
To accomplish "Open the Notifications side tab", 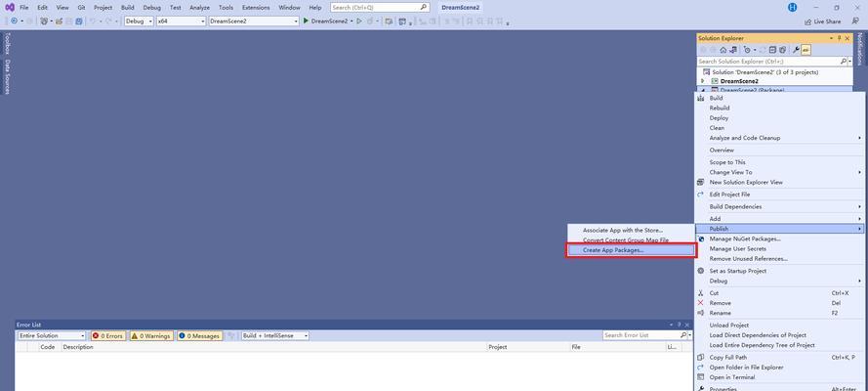I will click(859, 49).
